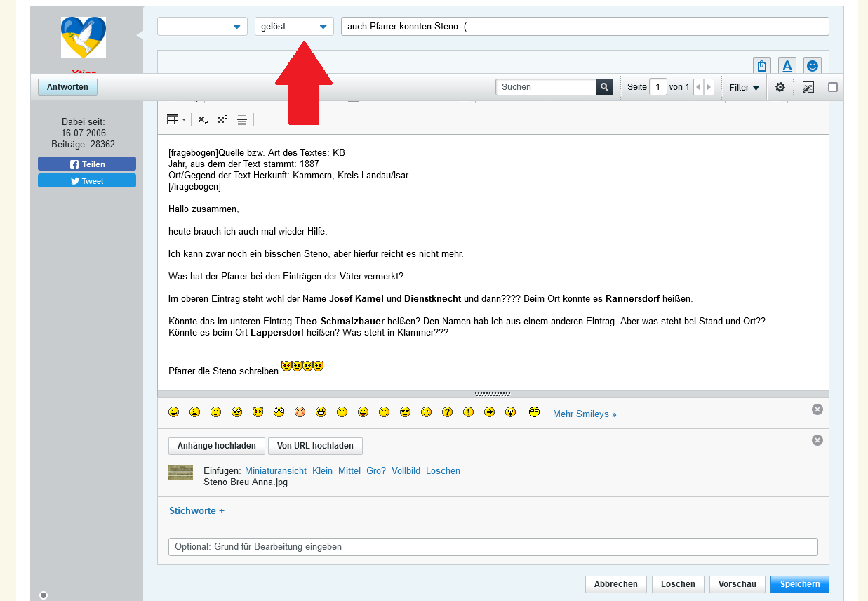The width and height of the screenshot is (868, 601).
Task: Toggle the advanced editor text formatting icon
Action: 787,66
